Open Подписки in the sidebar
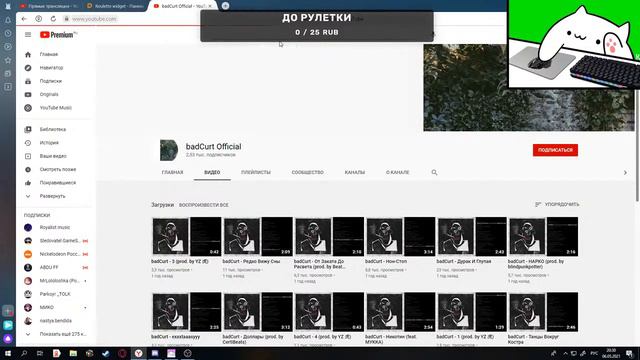640x360 pixels. click(x=51, y=81)
